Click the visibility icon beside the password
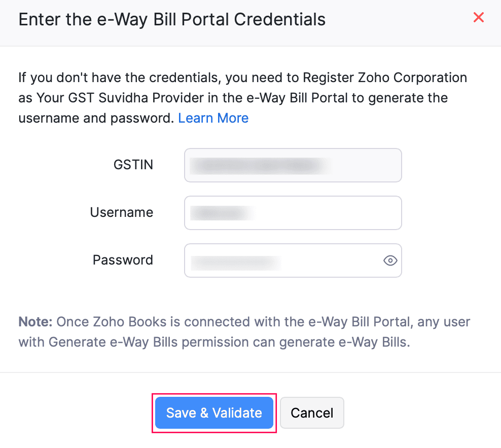This screenshot has height=448, width=501. click(390, 260)
